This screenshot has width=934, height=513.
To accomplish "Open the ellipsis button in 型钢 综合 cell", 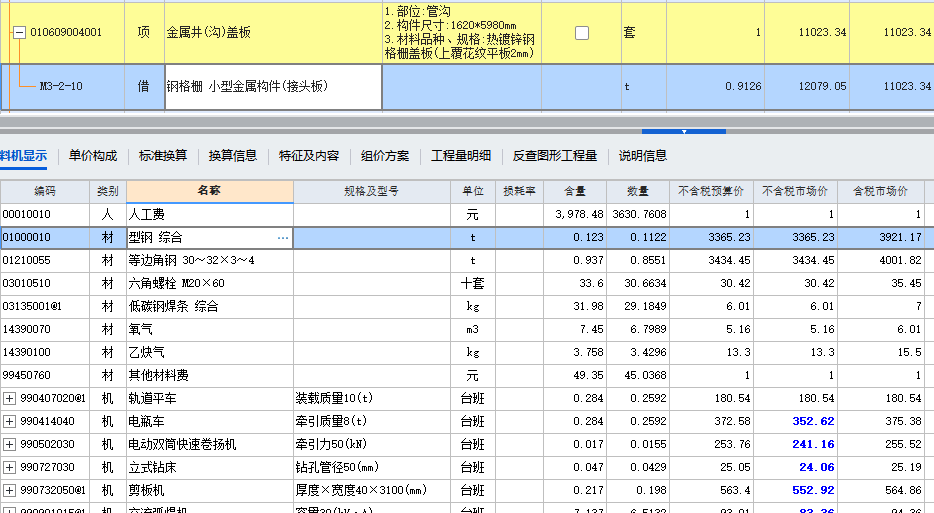I will 283,238.
